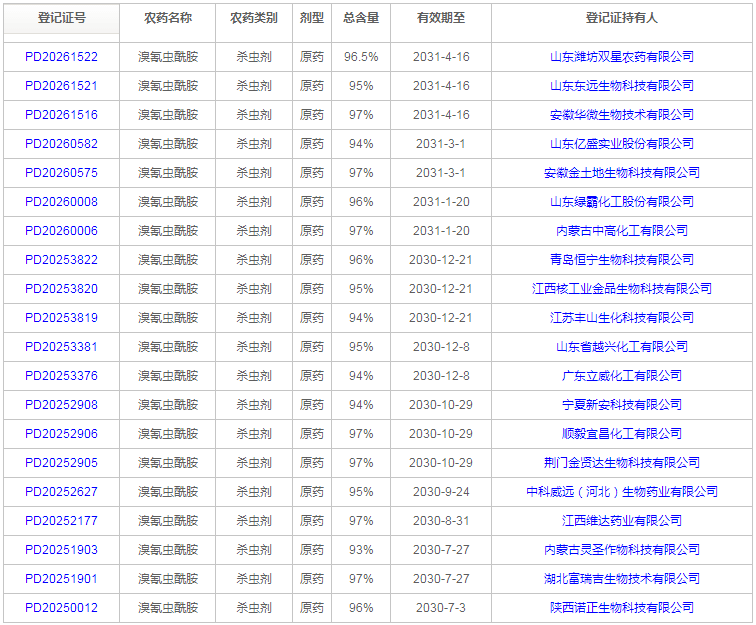Screen dimensions: 756x625
Task: Open holder 内蒙古灵圣作物科技有限公司
Action: (622, 549)
